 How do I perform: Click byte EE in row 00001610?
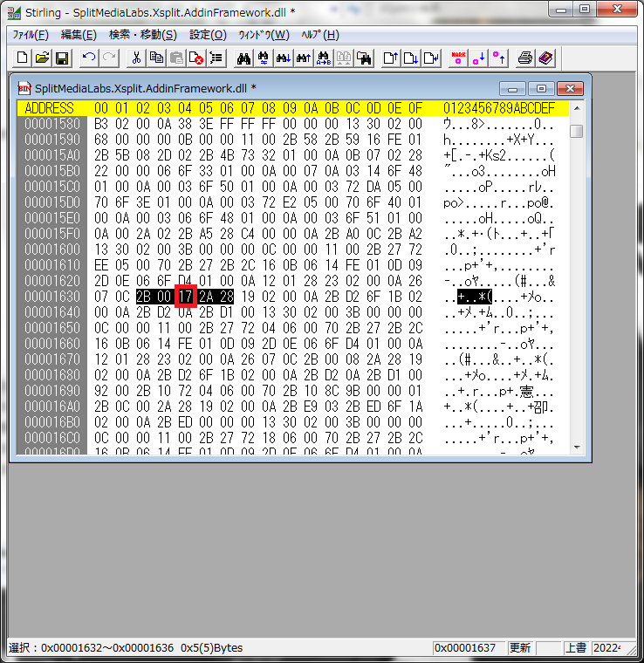101,265
